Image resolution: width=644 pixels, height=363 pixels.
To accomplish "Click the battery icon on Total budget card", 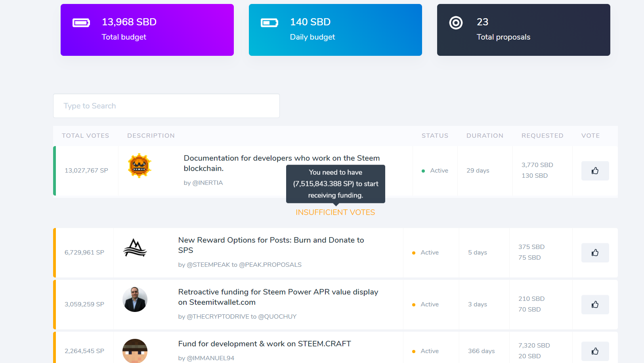I will click(x=81, y=23).
